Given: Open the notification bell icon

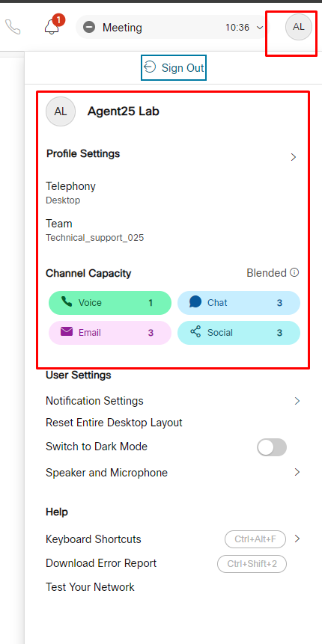Looking at the screenshot, I should (x=52, y=27).
